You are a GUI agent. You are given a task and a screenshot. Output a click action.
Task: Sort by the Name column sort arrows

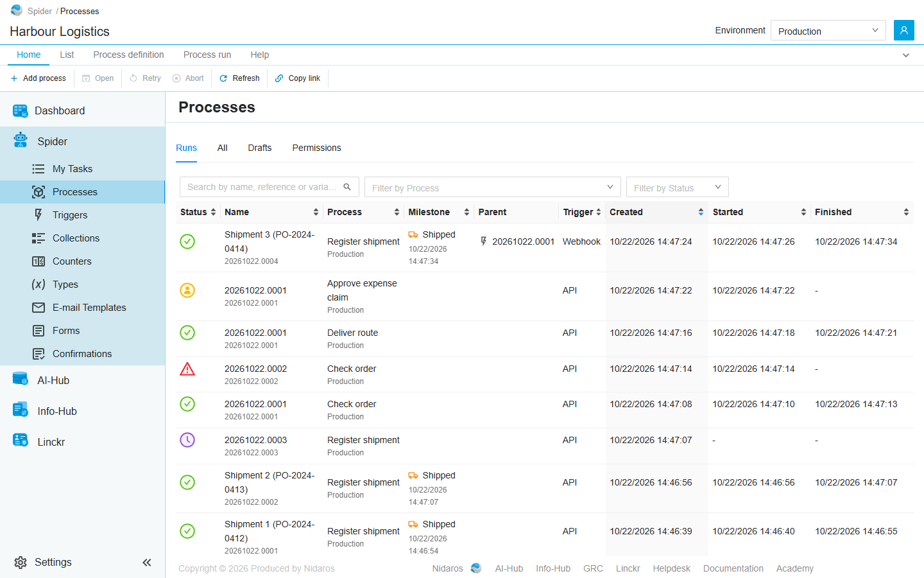(x=316, y=212)
